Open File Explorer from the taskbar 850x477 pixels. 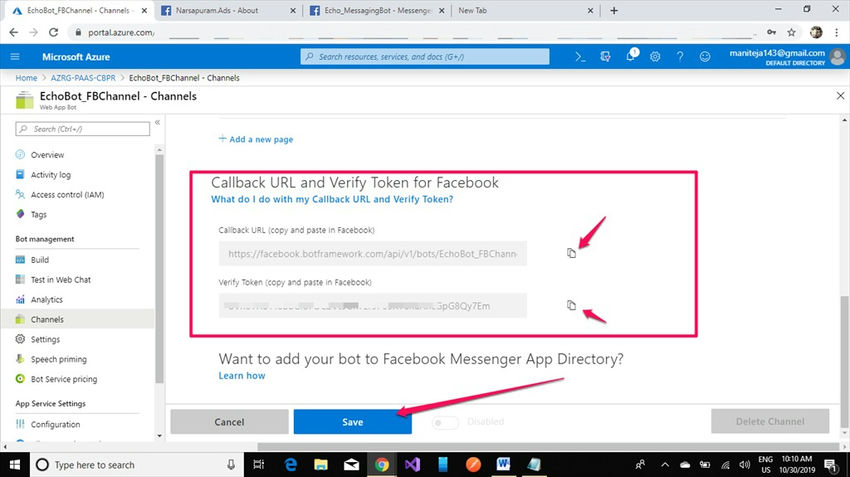click(321, 465)
